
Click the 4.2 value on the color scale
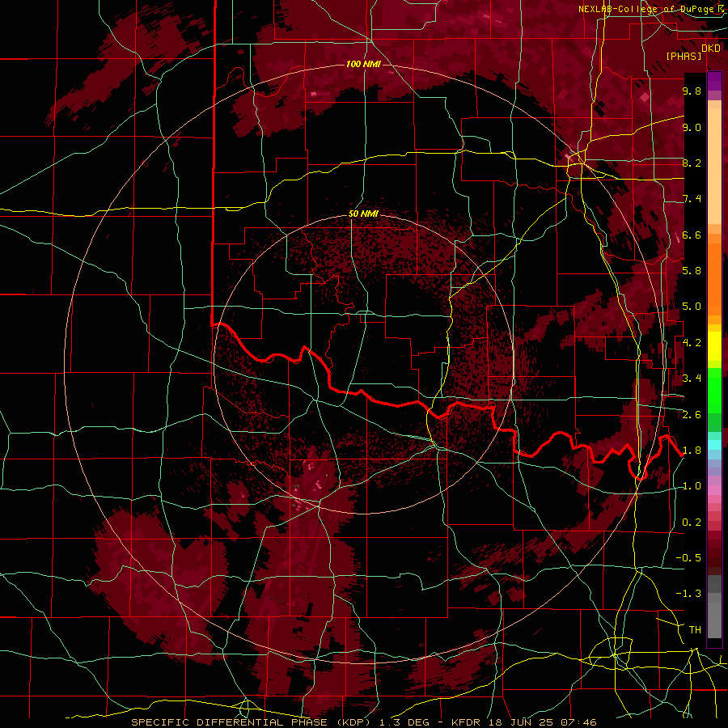coord(692,343)
